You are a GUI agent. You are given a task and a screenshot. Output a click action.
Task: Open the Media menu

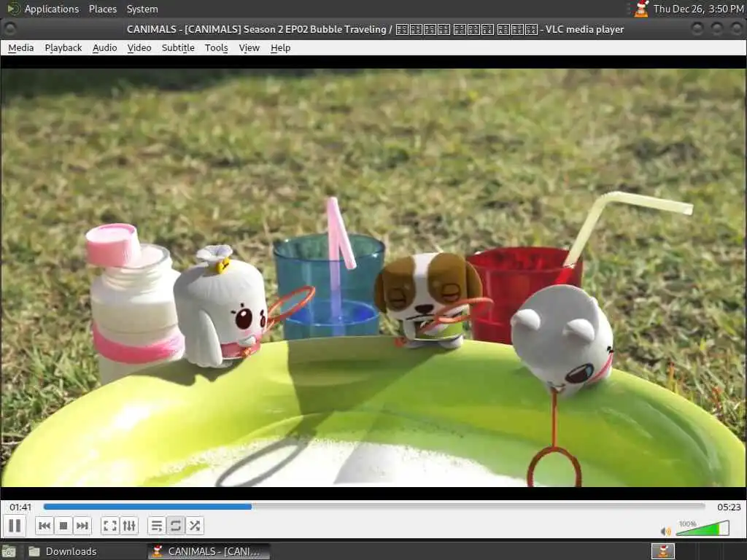pyautogui.click(x=21, y=47)
